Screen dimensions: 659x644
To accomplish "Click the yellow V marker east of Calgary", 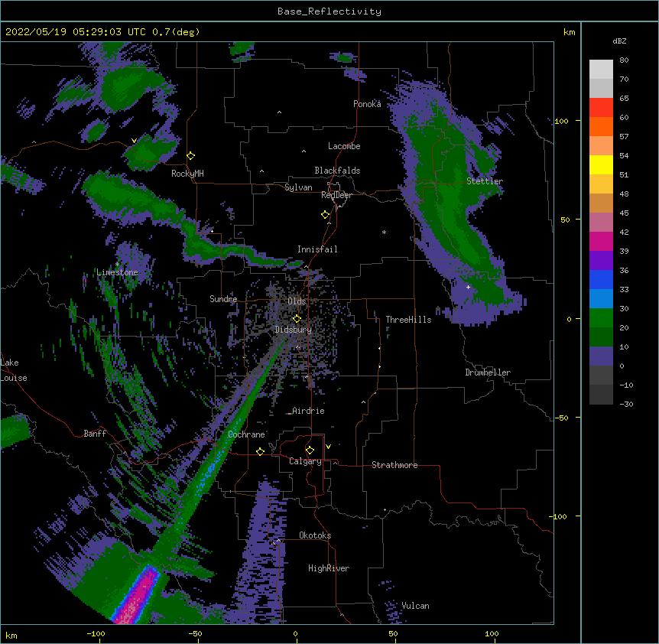I will coord(328,447).
